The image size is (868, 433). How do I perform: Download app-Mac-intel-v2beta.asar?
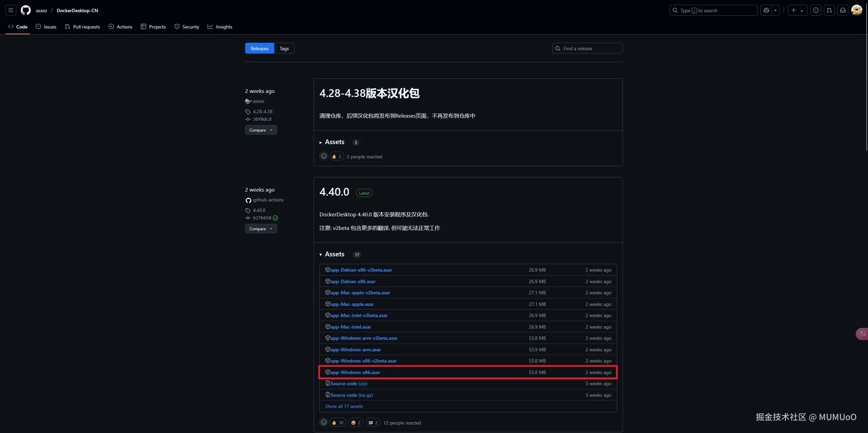pyautogui.click(x=359, y=315)
